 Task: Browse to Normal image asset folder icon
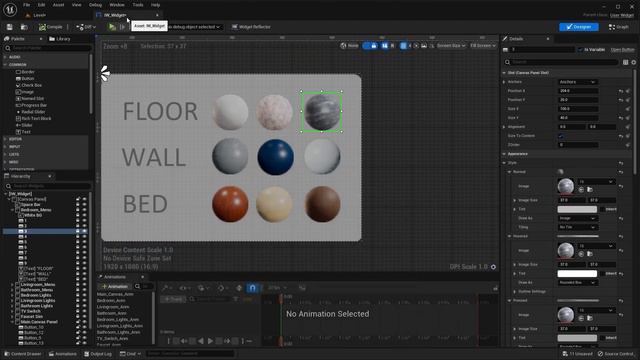[589, 190]
